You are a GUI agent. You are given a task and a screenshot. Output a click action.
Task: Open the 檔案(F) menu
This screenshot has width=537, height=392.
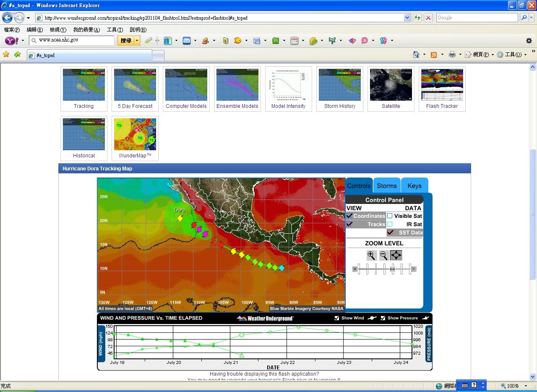(12, 29)
